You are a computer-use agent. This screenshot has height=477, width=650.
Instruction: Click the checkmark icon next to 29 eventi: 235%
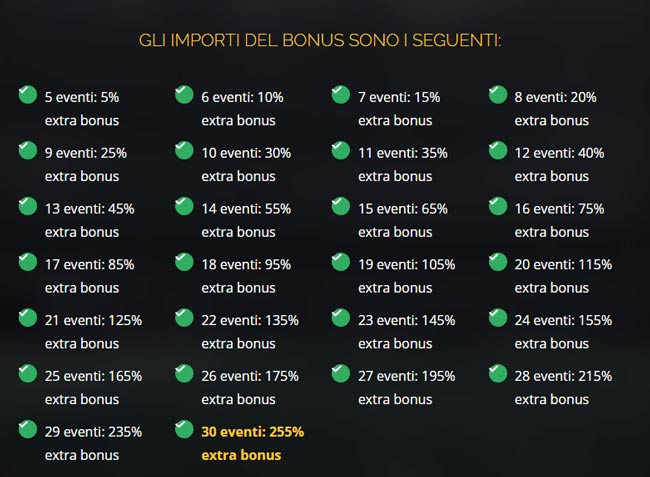point(28,430)
